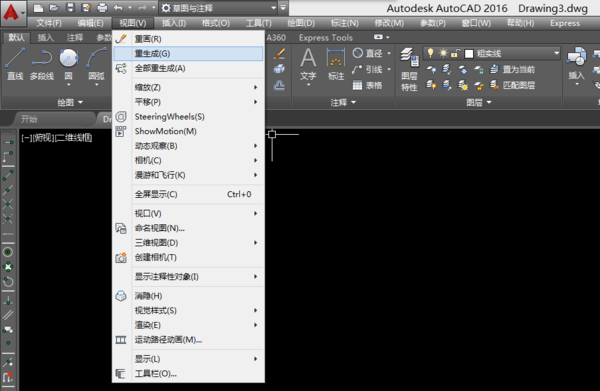Click the 消隐 hide icon in menu
Screen dimensions: 600x391
pos(121,296)
